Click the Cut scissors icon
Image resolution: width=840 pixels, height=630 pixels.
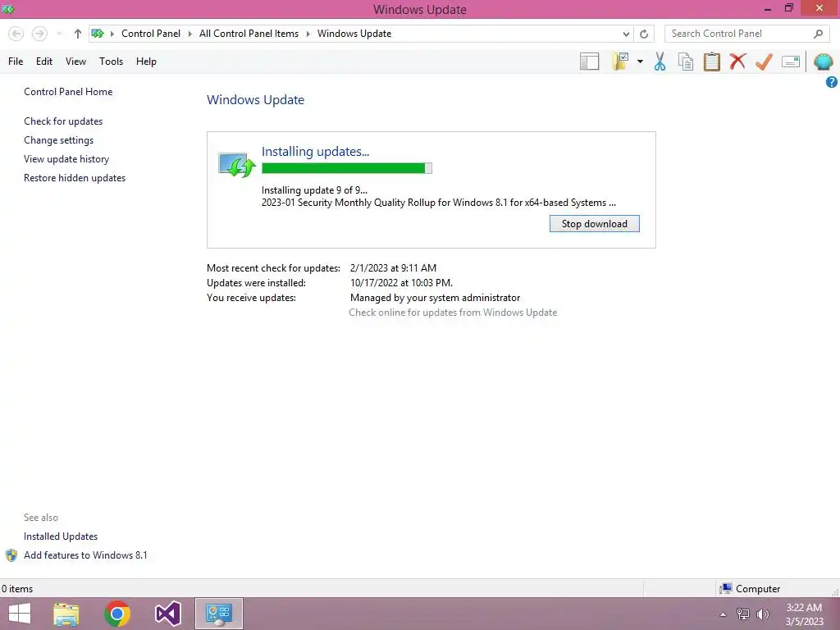pyautogui.click(x=660, y=62)
